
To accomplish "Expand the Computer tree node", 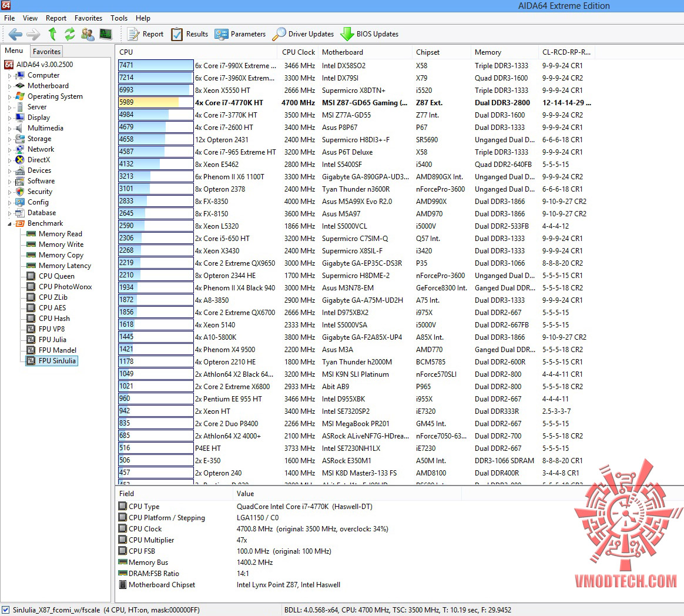I will pos(9,76).
